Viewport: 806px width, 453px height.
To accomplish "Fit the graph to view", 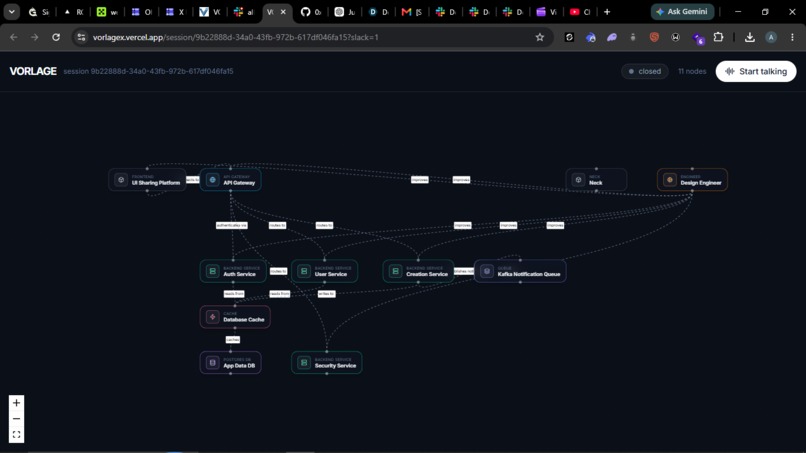I will pos(16,434).
